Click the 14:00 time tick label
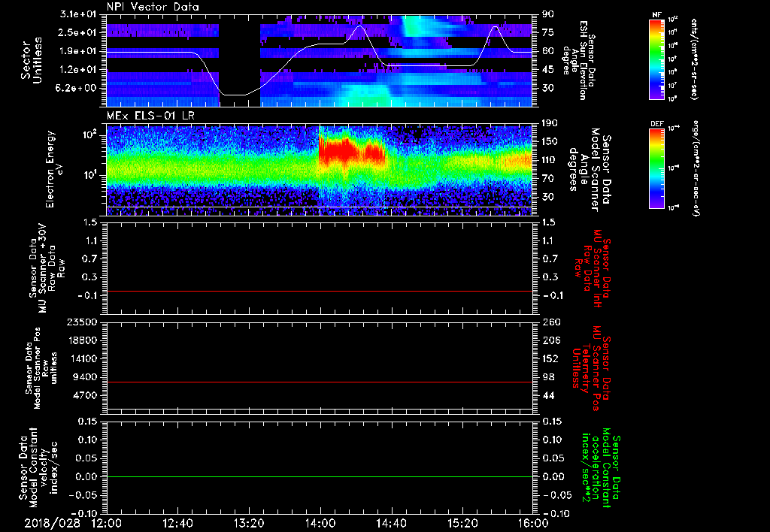770x532 pixels. 320,523
